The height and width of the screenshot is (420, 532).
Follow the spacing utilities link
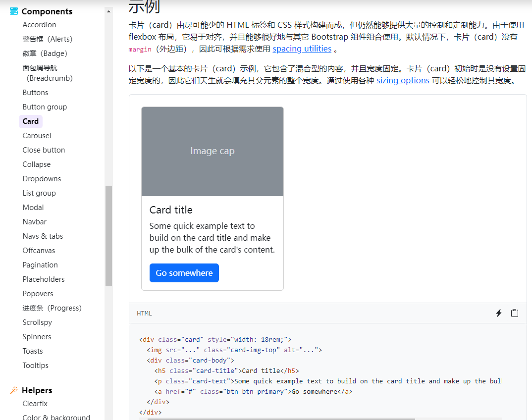click(302, 49)
